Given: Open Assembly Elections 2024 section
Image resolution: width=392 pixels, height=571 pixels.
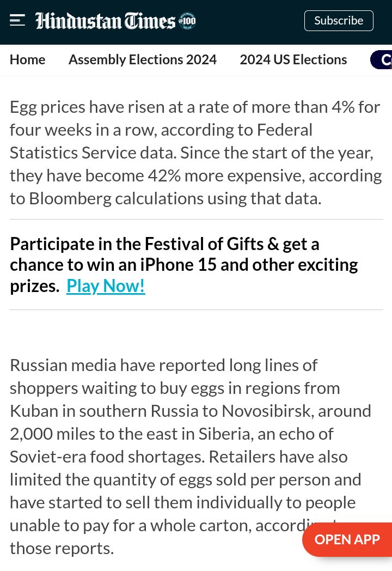Looking at the screenshot, I should coord(143,60).
